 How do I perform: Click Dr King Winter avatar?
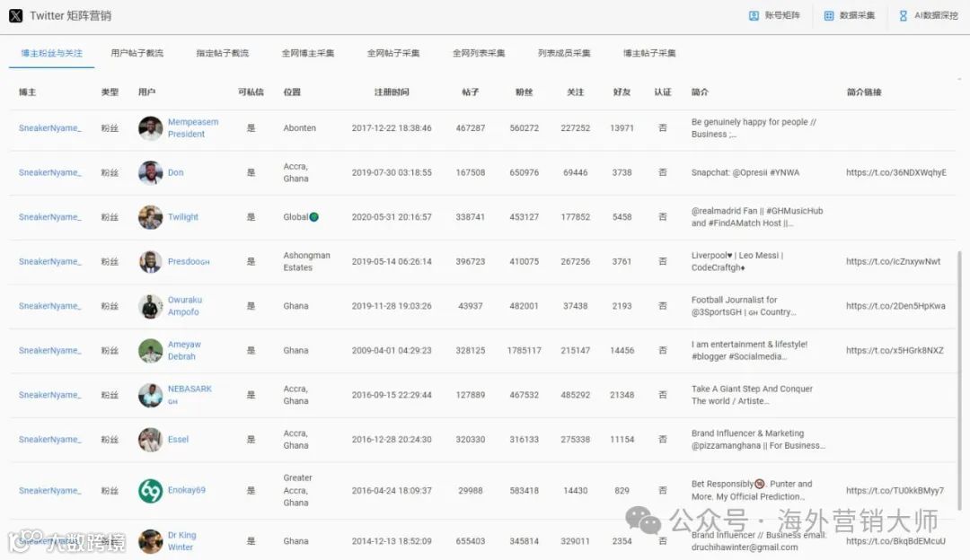click(x=150, y=541)
